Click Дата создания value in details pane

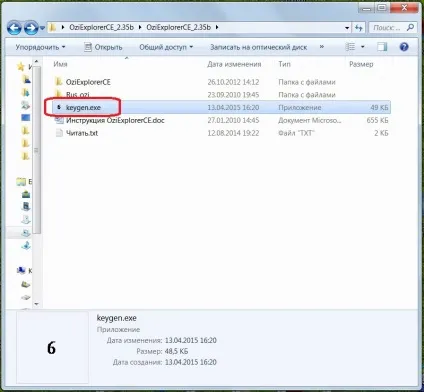point(191,362)
